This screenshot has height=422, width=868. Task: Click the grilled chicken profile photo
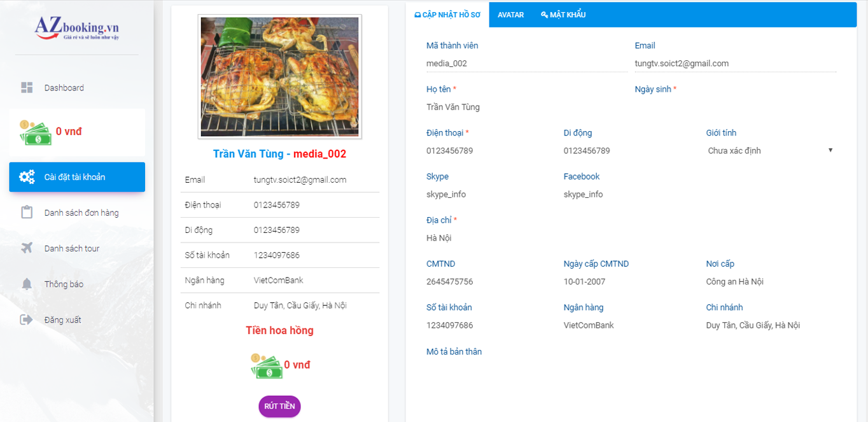280,76
